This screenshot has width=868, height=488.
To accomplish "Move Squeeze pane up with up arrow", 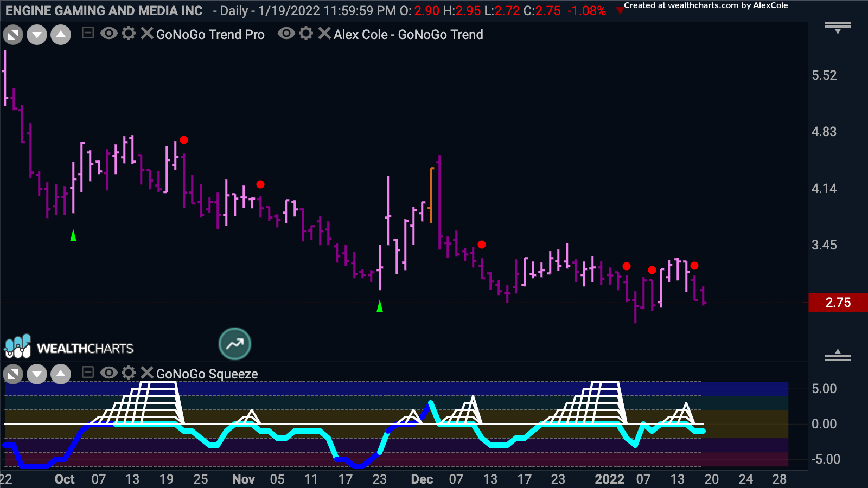I will pyautogui.click(x=61, y=374).
